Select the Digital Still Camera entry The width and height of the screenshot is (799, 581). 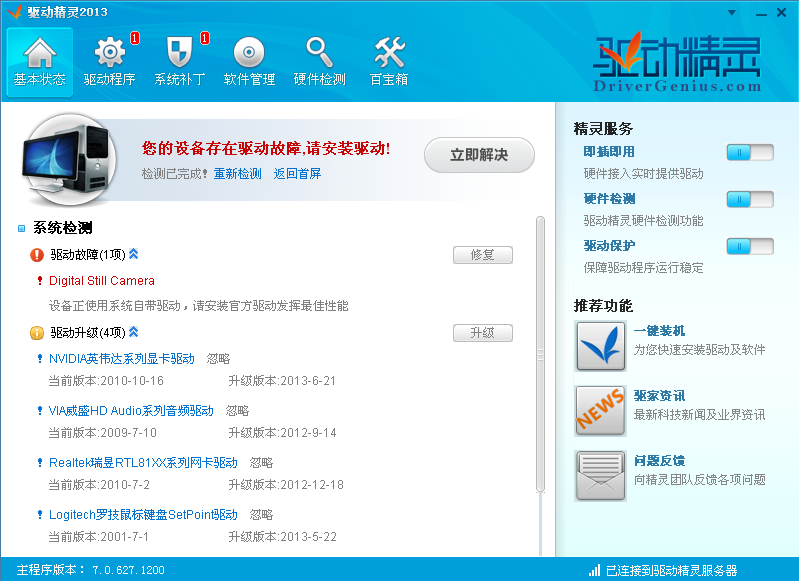click(101, 281)
